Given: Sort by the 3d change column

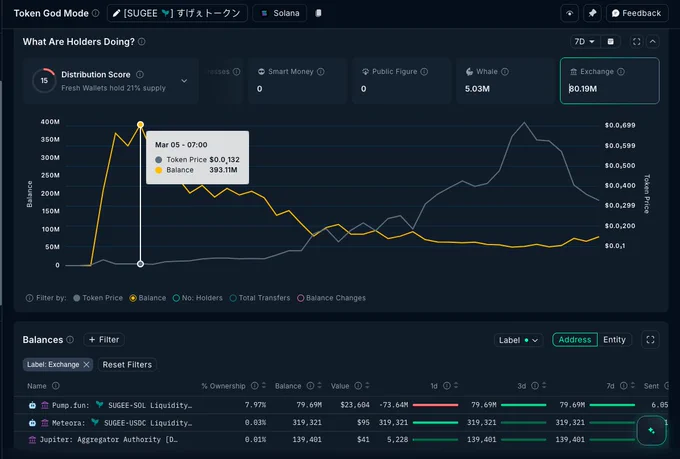Looking at the screenshot, I should pos(544,386).
